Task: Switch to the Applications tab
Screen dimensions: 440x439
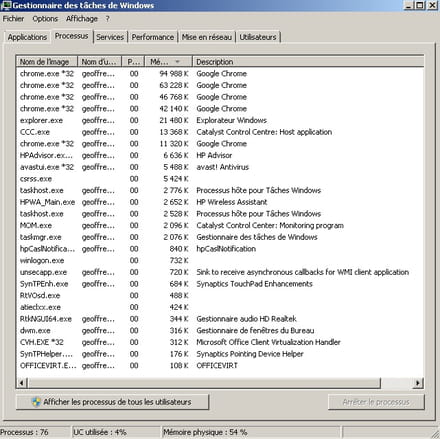Action: tap(27, 37)
